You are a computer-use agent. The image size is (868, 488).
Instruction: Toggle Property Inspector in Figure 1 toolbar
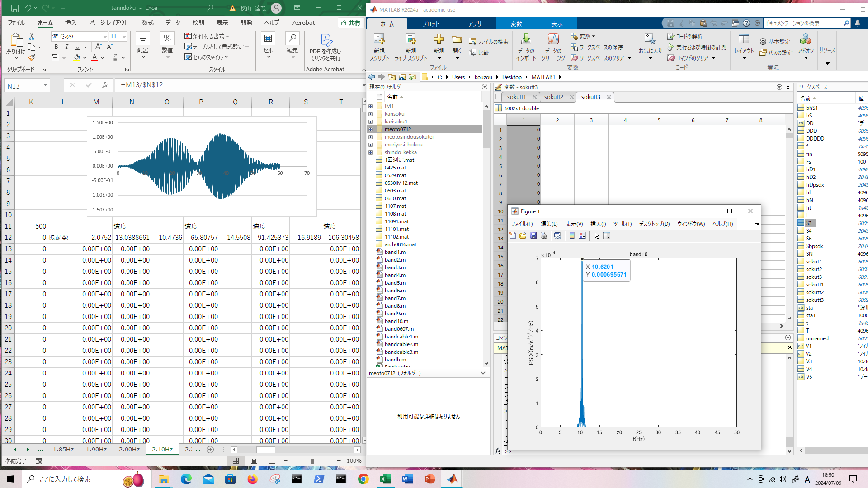coord(607,235)
